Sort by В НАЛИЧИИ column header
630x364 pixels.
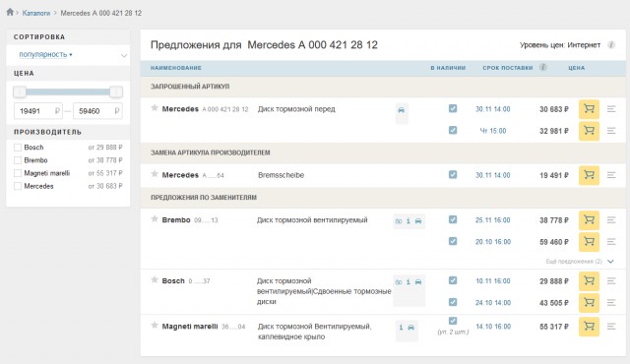[448, 68]
